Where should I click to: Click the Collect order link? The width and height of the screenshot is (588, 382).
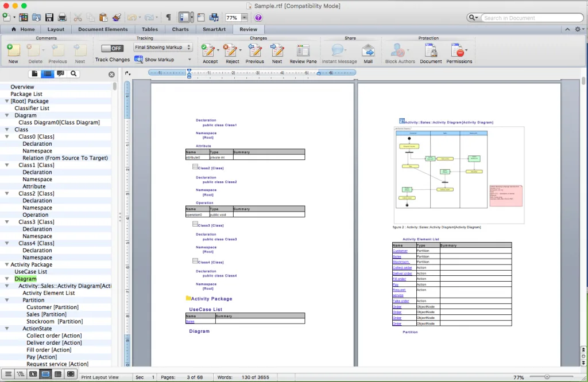click(x=403, y=268)
